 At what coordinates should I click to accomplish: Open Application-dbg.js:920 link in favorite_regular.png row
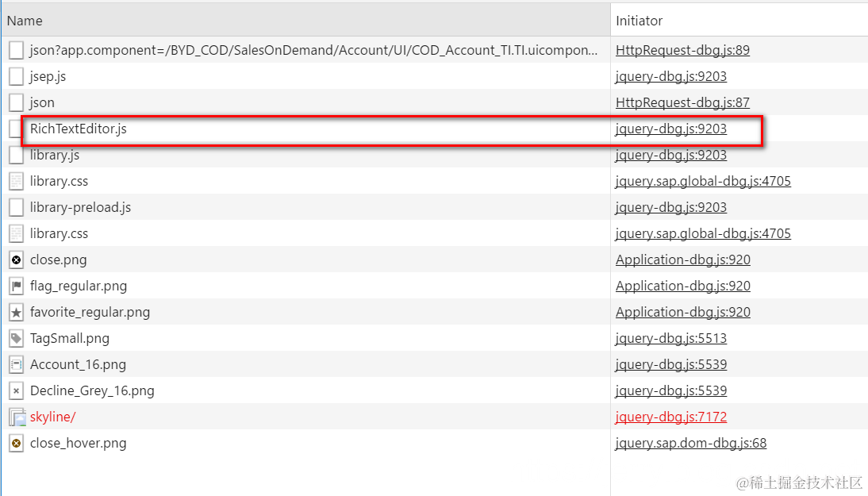pos(683,312)
